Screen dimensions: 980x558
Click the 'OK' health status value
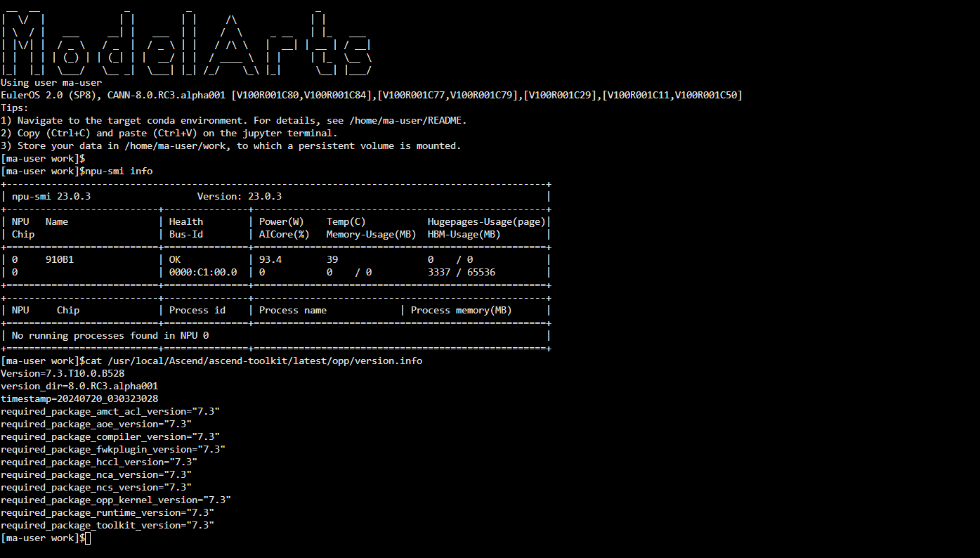[x=175, y=259]
